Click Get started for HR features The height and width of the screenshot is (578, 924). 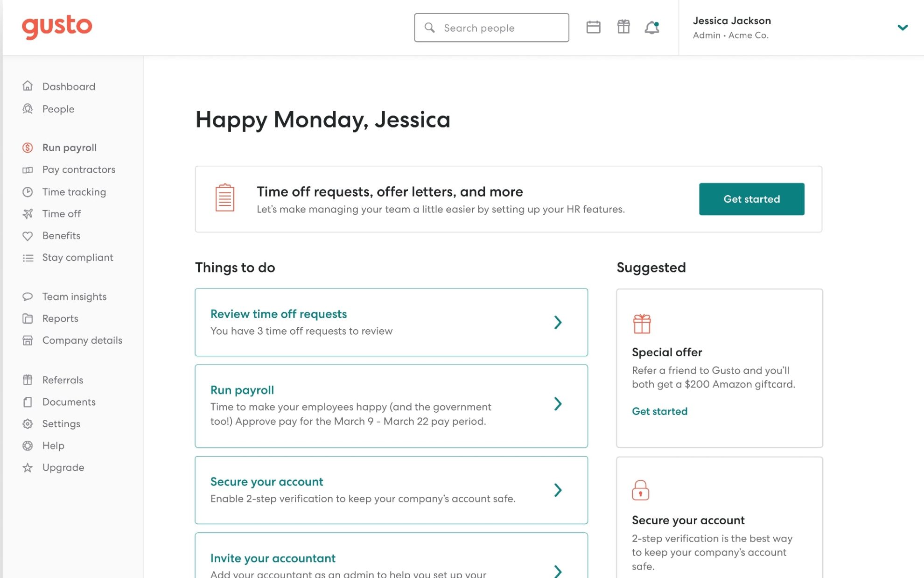752,198
